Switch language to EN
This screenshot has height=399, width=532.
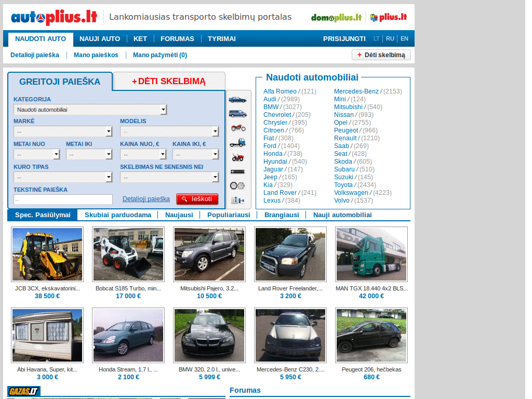(x=404, y=38)
